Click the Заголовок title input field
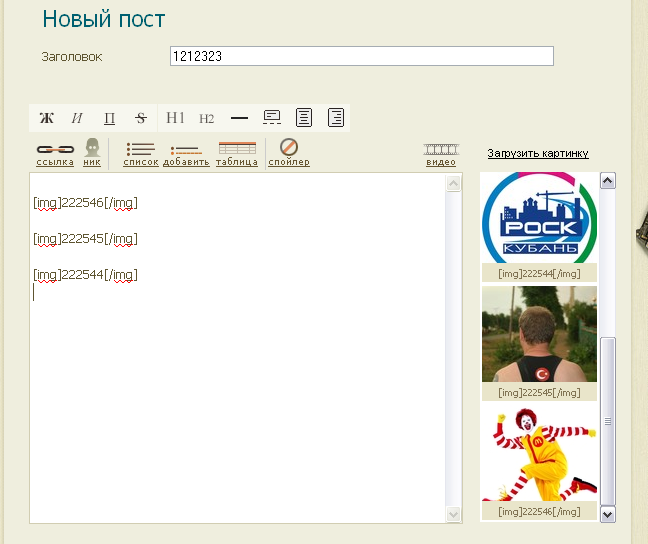 click(362, 56)
